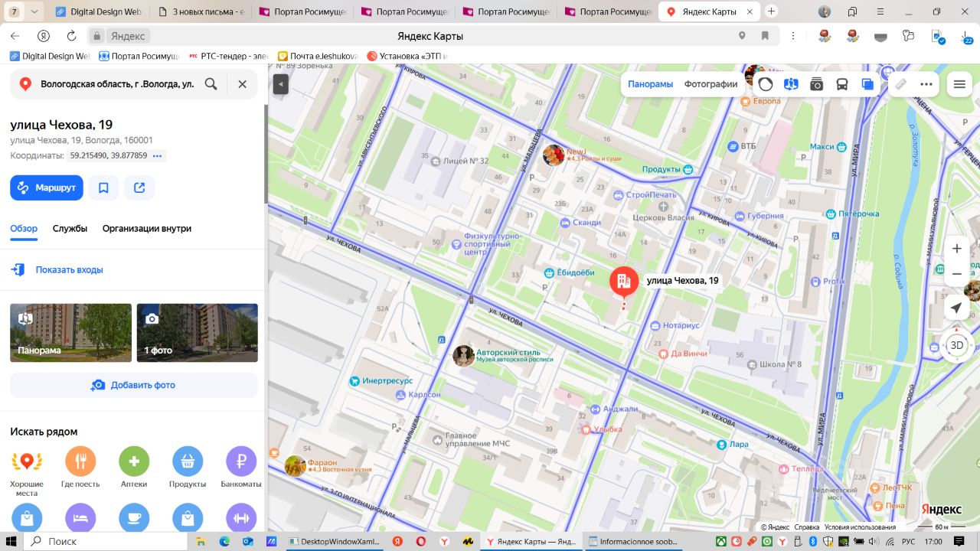Toggle Фотографии layer on the map
The height and width of the screenshot is (551, 980).
710,84
